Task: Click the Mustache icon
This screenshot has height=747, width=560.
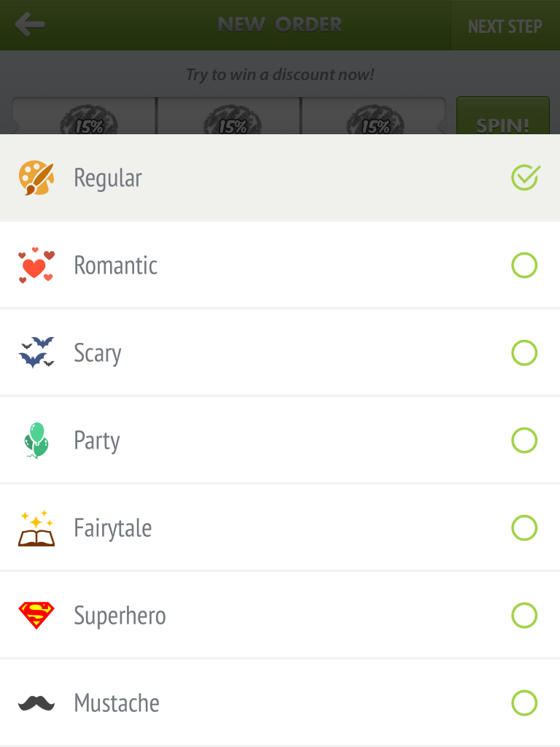Action: coord(36,703)
